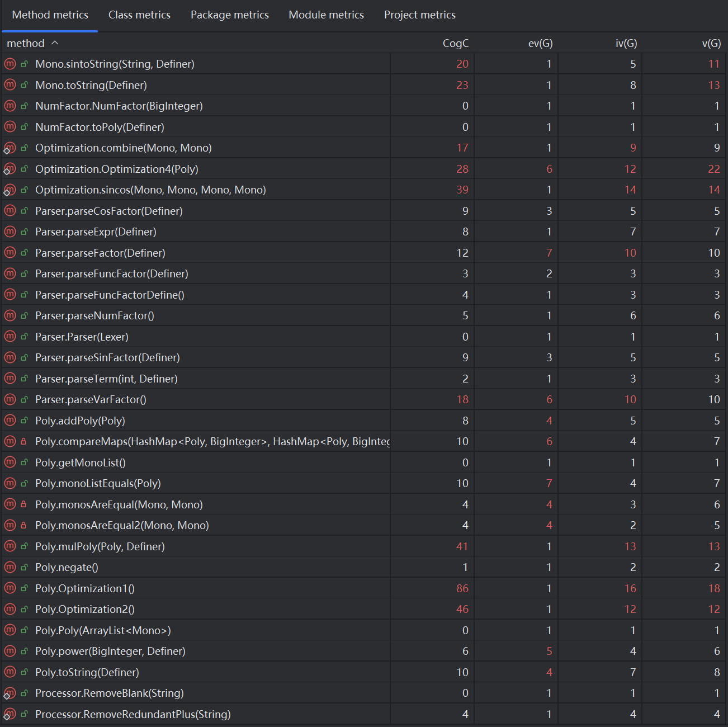The height and width of the screenshot is (727, 728).
Task: Sort table by CogC column header
Action: [x=455, y=43]
